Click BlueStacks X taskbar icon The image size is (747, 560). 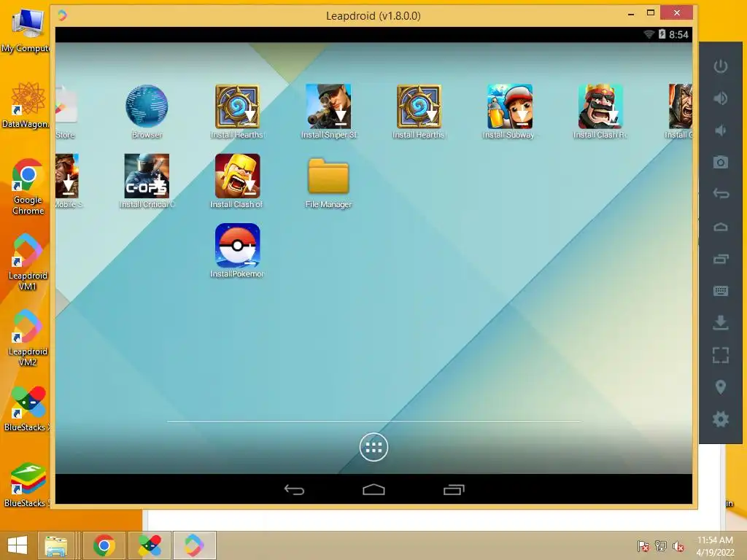pyautogui.click(x=150, y=545)
